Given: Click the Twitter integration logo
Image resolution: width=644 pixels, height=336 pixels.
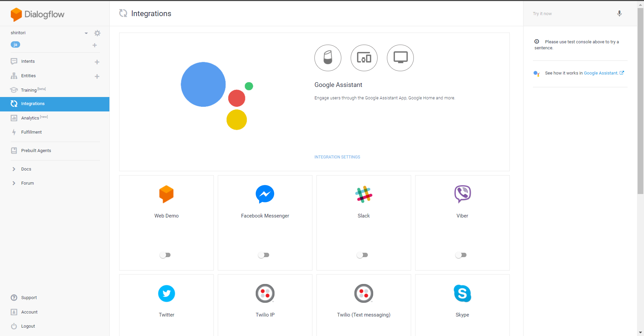Looking at the screenshot, I should click(166, 293).
